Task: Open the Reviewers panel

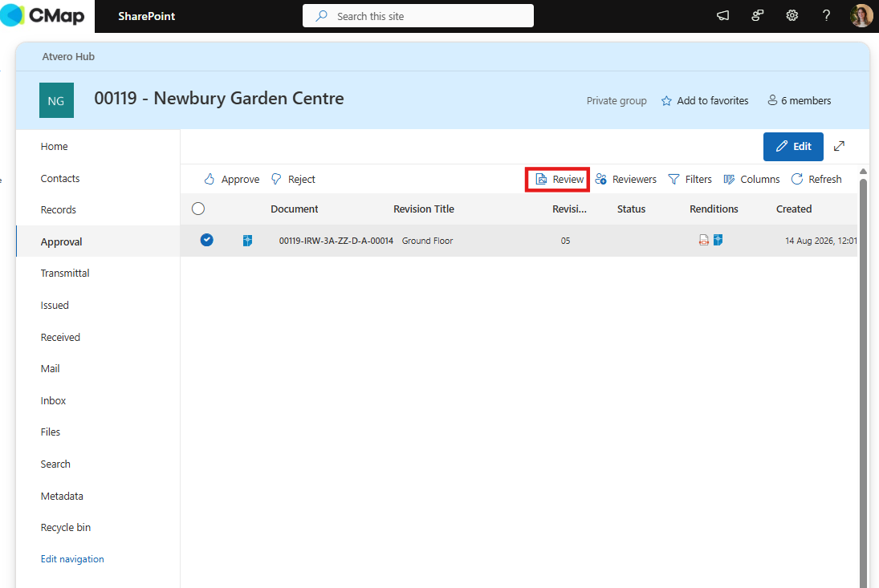Action: tap(625, 179)
